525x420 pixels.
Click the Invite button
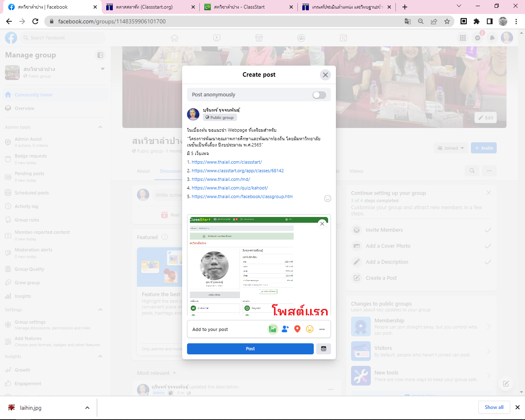coord(484,148)
